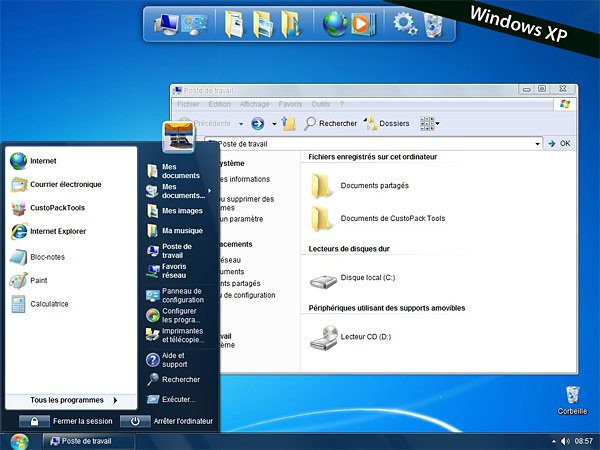The width and height of the screenshot is (600, 450).
Task: Open the documents folder in the dock
Action: pos(234,24)
